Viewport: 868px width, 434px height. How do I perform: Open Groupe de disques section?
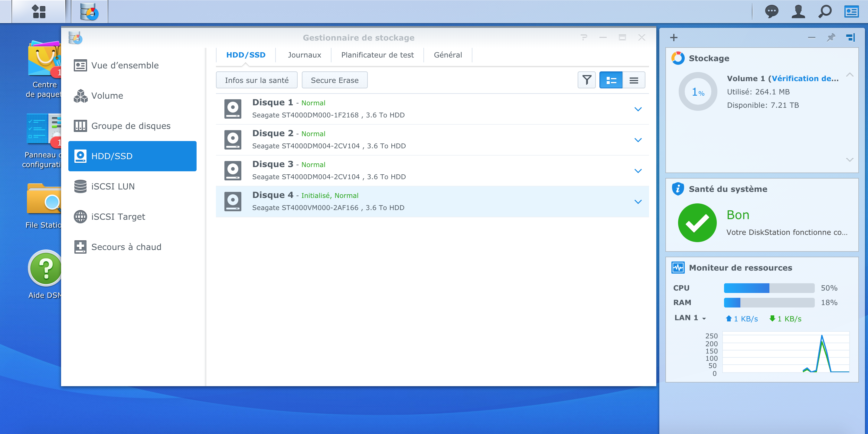click(132, 126)
